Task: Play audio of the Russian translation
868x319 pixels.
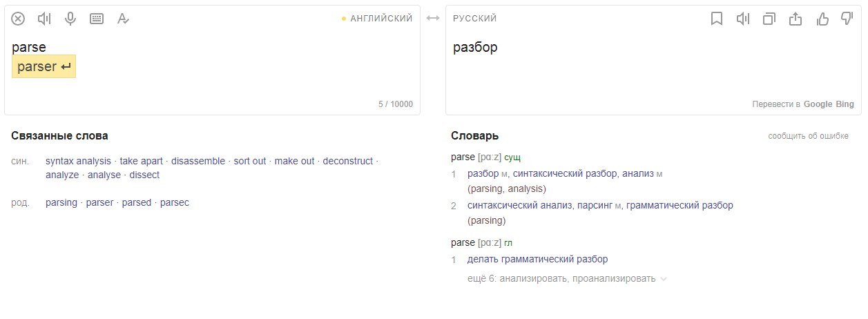Action: [743, 19]
